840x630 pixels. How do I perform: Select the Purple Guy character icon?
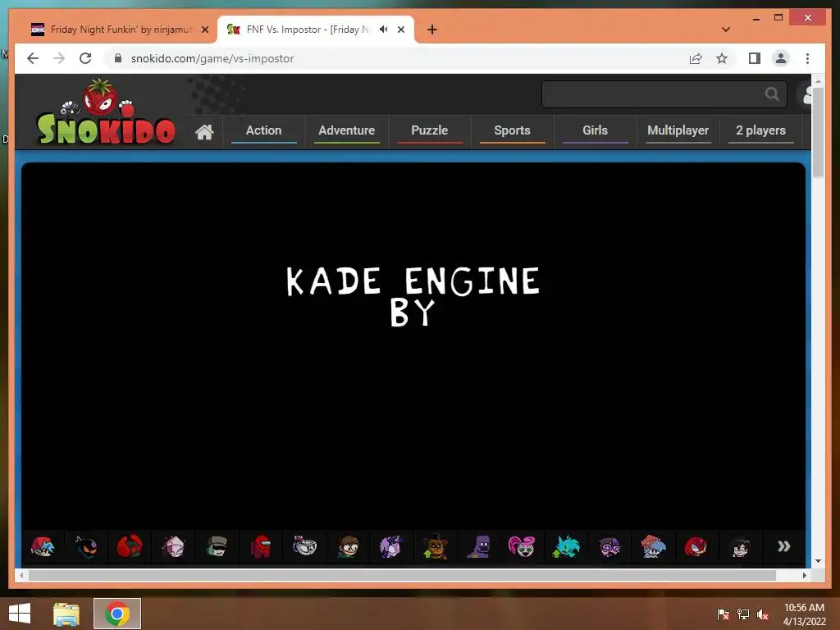point(478,547)
